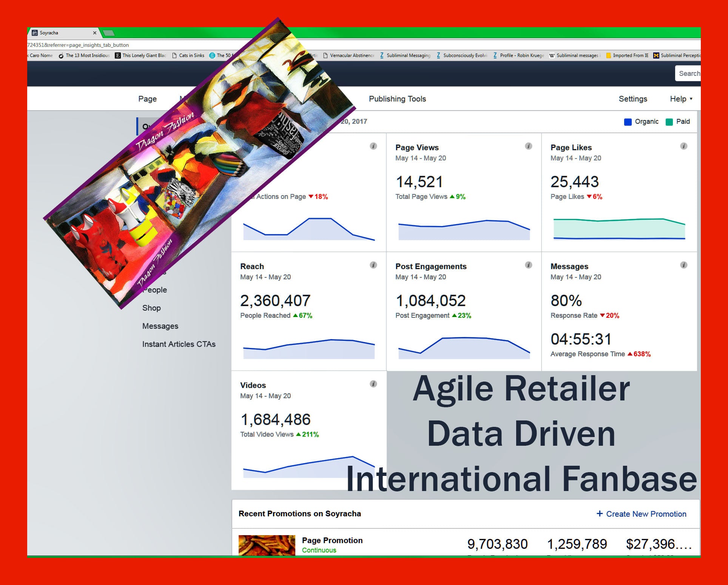The height and width of the screenshot is (585, 728).
Task: Click the Actions on Page chart
Action: coord(309,229)
